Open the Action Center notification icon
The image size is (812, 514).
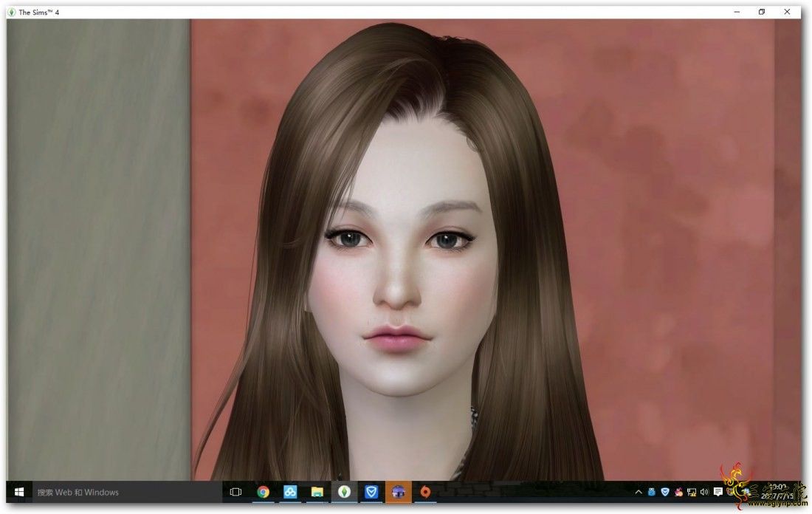[x=718, y=492]
